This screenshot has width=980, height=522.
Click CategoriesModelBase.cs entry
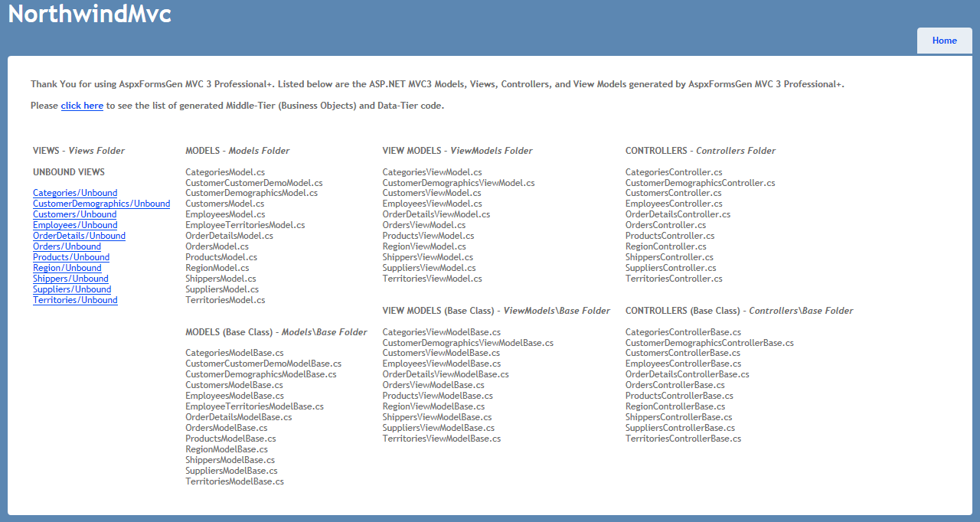234,353
